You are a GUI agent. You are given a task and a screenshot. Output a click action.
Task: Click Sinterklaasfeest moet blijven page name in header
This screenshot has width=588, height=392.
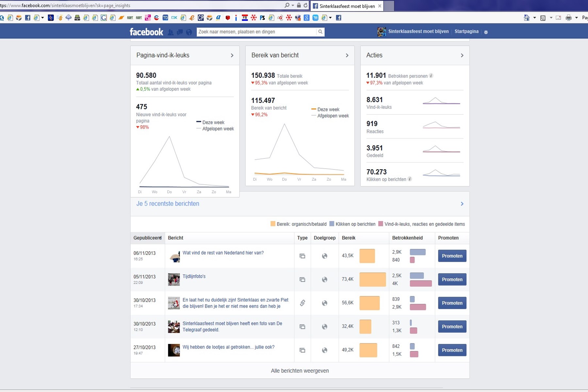tap(418, 31)
